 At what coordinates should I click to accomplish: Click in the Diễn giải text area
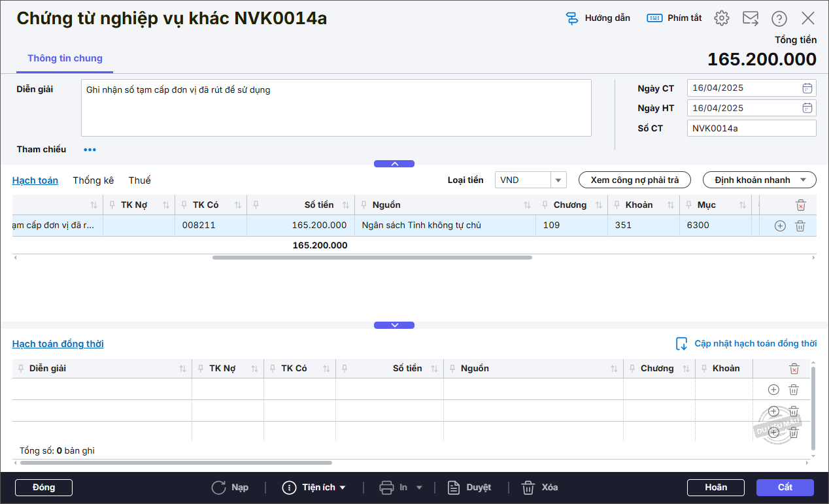[x=336, y=108]
